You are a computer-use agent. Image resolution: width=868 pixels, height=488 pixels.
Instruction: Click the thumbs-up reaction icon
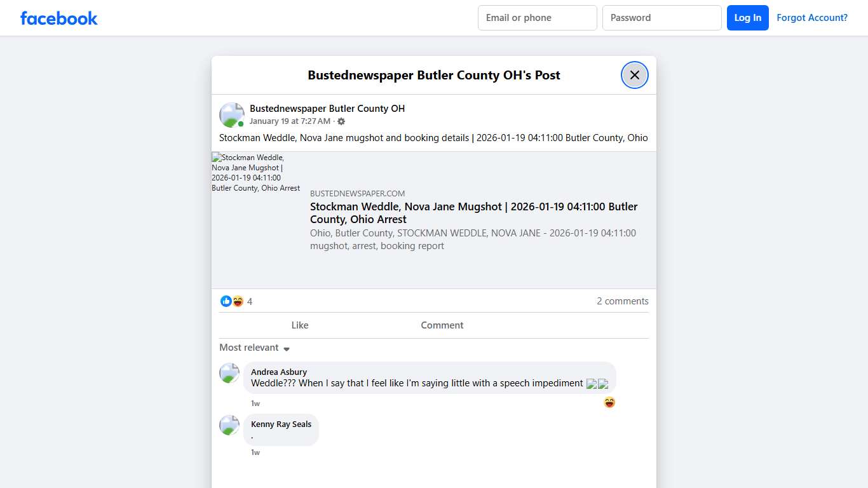click(226, 301)
